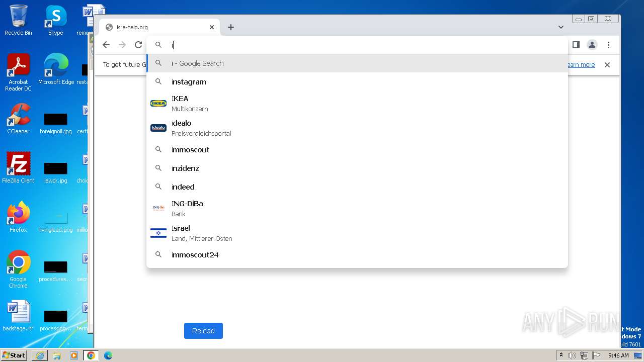Open Google Chrome desktop shortcut

[18, 269]
